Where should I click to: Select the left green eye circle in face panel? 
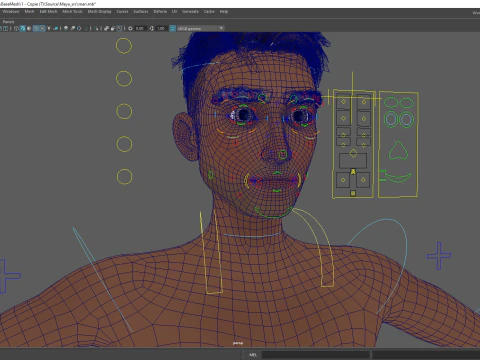point(391,119)
